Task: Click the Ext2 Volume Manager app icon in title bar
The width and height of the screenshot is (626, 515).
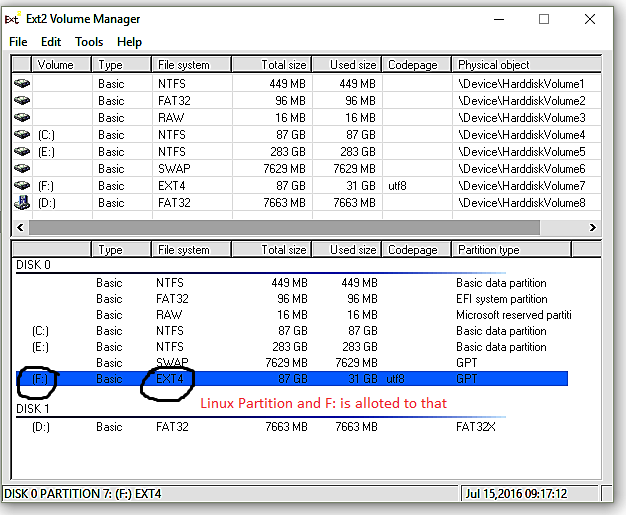Action: 12,19
